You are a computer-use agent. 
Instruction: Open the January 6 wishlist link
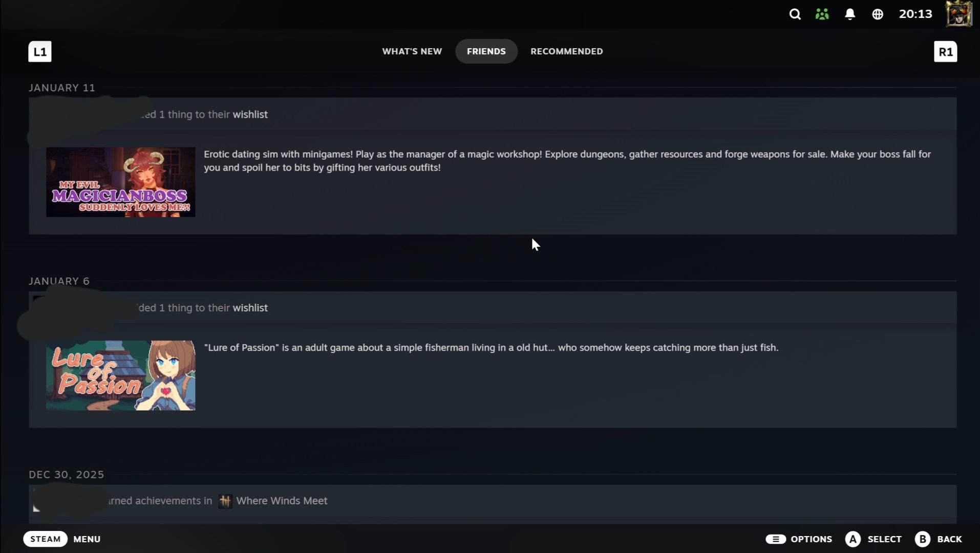click(x=250, y=308)
